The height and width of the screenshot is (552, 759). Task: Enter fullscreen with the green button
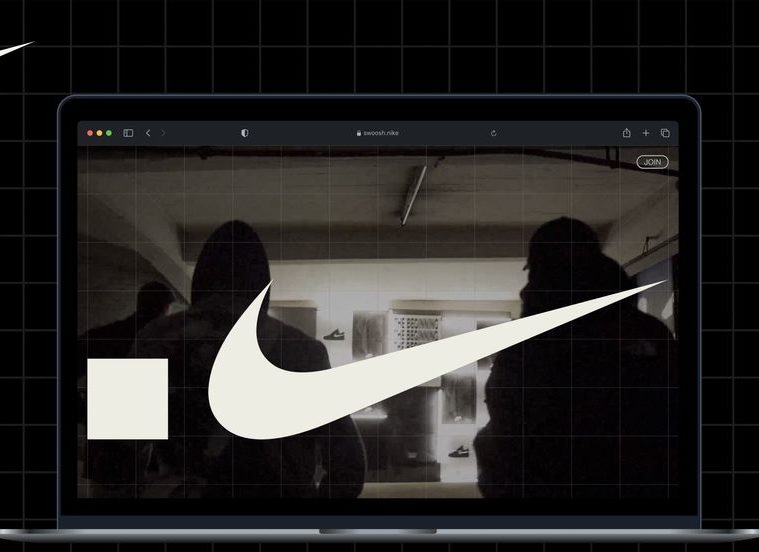coord(108,133)
